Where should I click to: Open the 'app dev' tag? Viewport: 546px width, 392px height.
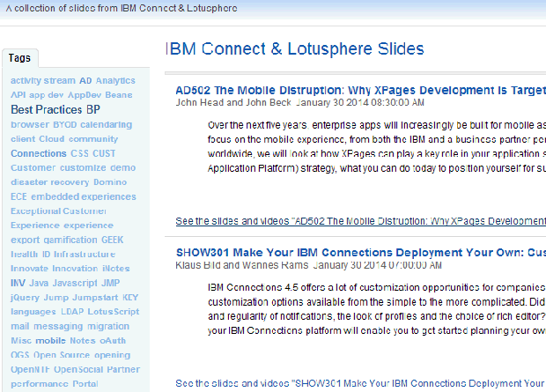tap(47, 95)
